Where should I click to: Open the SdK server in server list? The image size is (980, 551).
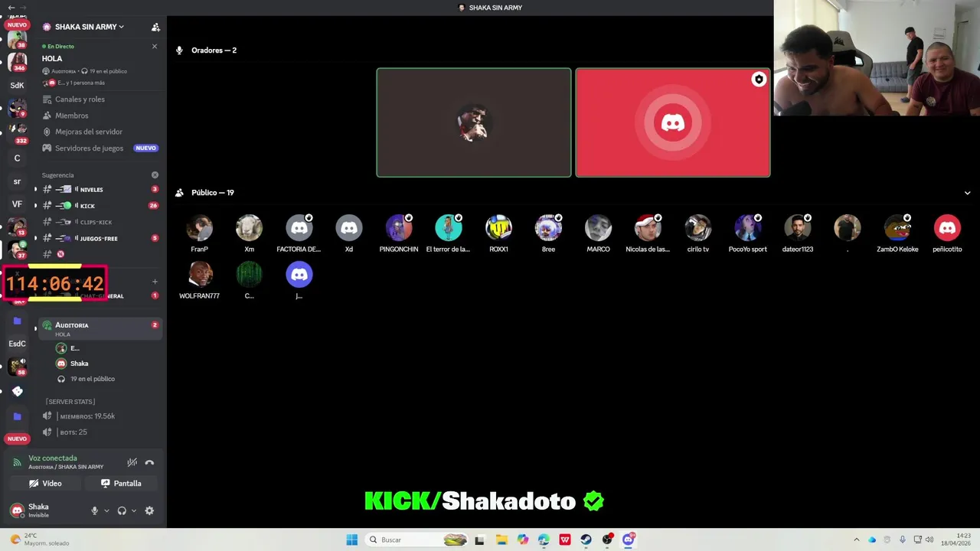click(x=17, y=86)
